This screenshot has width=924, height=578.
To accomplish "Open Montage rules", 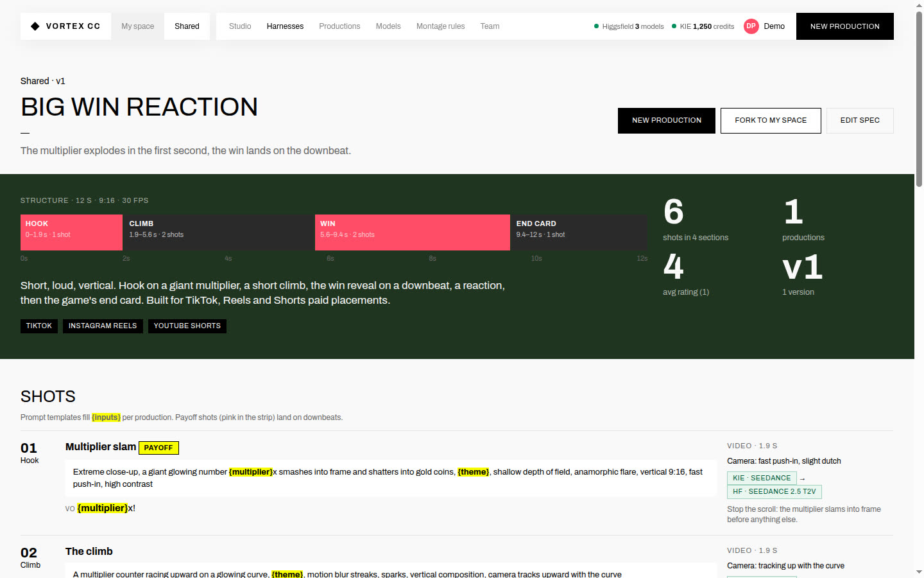I will (x=440, y=26).
